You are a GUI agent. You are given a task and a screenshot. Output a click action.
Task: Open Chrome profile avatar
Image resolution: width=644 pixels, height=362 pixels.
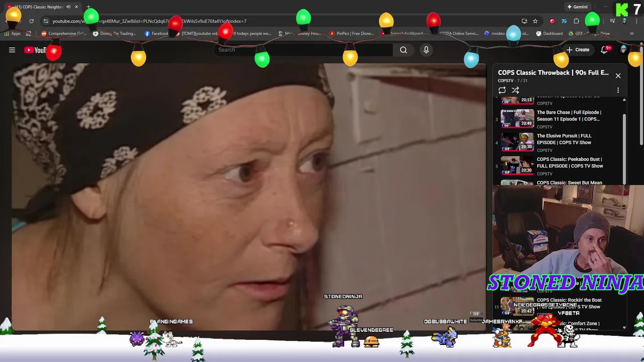(624, 21)
